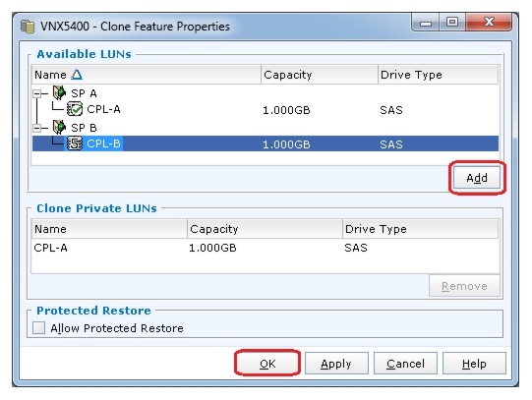
Task: Click Name header in Clone Private LUNs
Action: click(x=109, y=229)
